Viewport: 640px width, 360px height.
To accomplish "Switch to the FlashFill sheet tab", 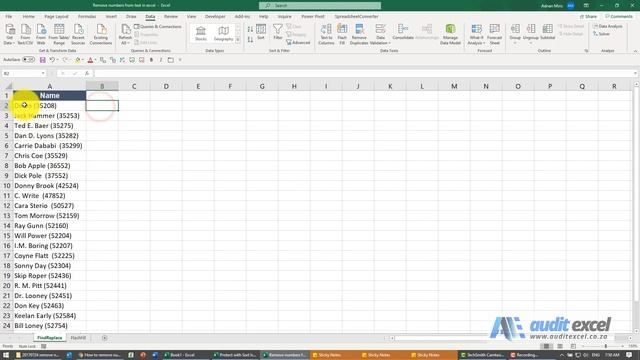I will click(78, 338).
